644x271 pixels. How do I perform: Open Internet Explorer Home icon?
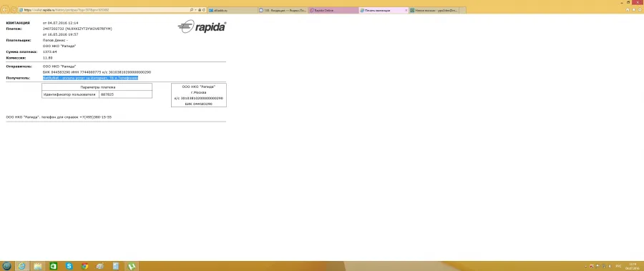click(628, 9)
